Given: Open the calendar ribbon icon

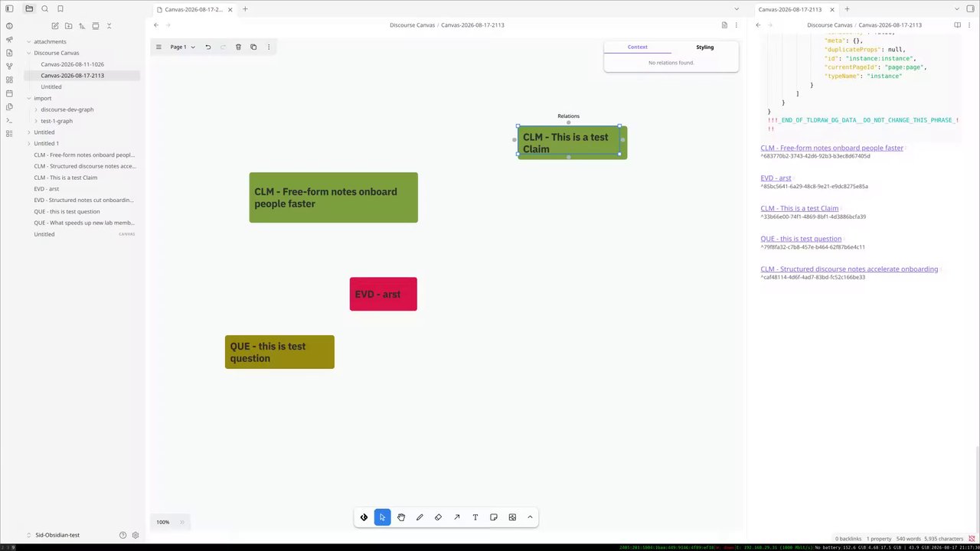Looking at the screenshot, I should click(9, 93).
